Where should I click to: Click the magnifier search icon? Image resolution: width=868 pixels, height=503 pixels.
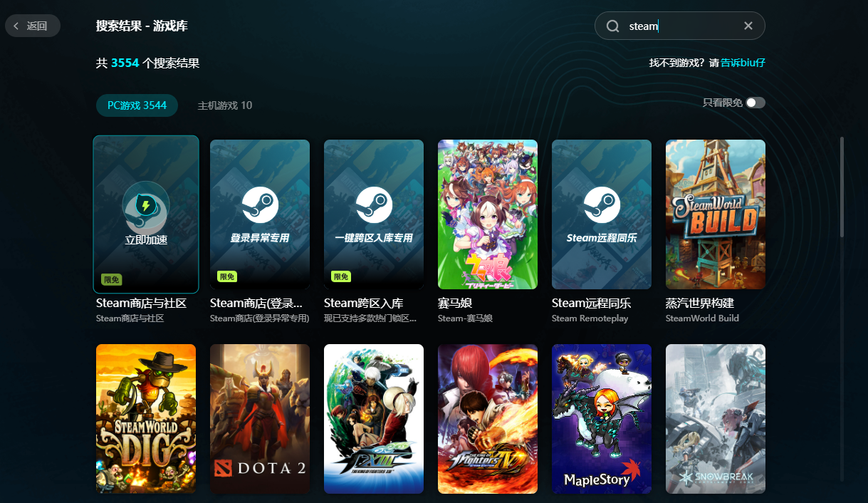(612, 26)
